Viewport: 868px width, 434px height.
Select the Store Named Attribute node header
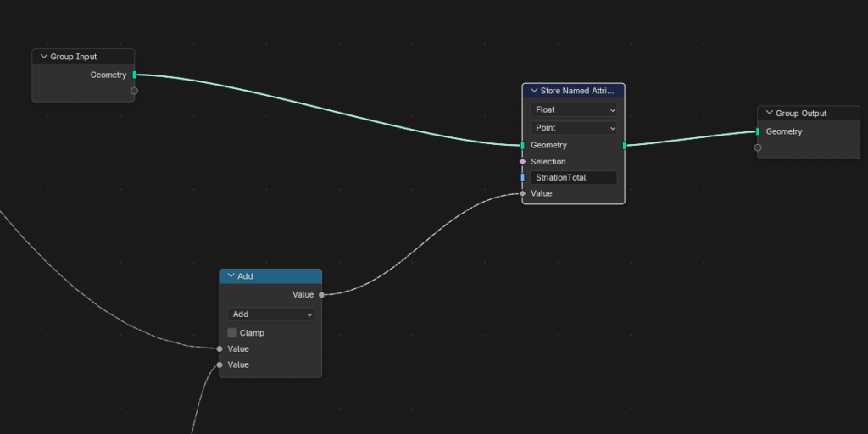click(x=574, y=91)
